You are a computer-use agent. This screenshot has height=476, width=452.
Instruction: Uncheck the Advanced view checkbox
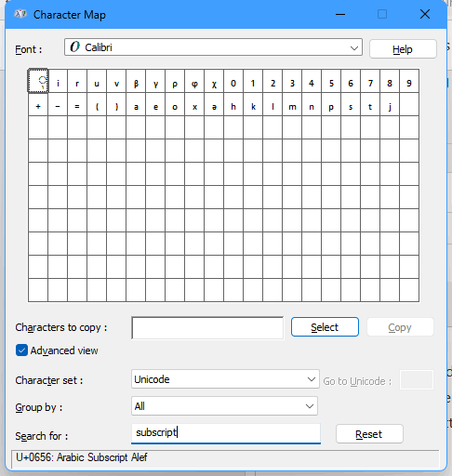click(21, 350)
